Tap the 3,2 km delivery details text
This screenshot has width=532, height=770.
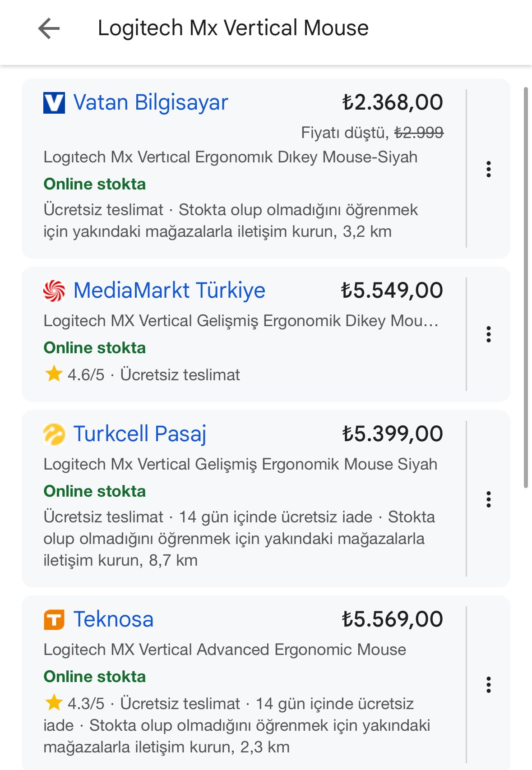[231, 221]
